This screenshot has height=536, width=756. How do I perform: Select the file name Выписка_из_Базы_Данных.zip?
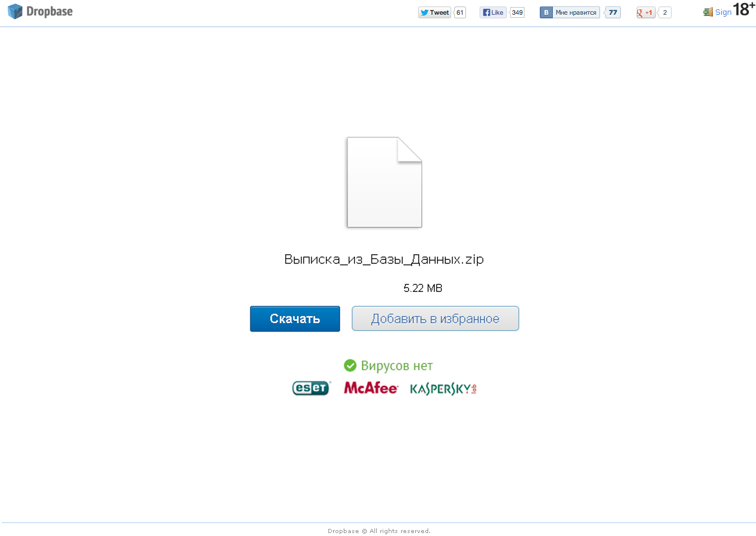pyautogui.click(x=384, y=259)
